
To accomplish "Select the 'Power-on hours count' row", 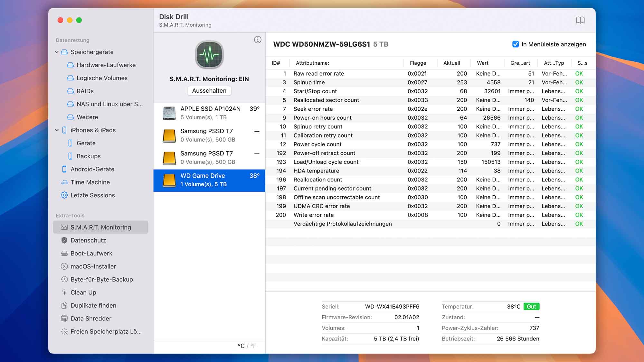I will 430,118.
